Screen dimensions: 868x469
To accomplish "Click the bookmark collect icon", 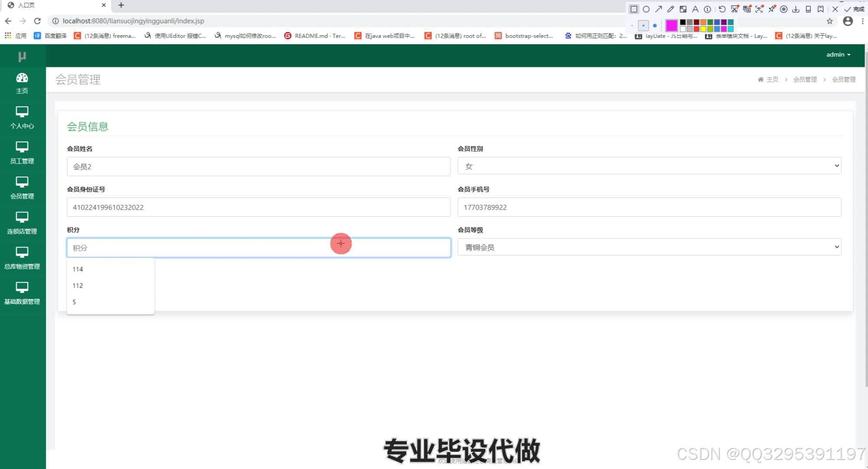I will point(820,9).
